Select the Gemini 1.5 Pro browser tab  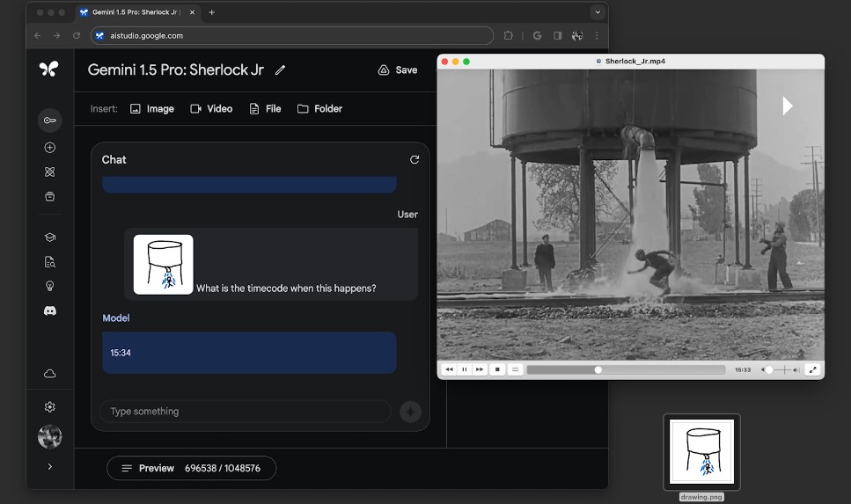[x=136, y=12]
